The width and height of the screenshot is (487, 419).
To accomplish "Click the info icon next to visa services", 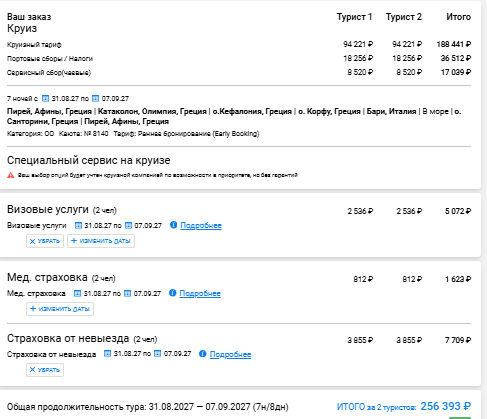I will point(173,225).
